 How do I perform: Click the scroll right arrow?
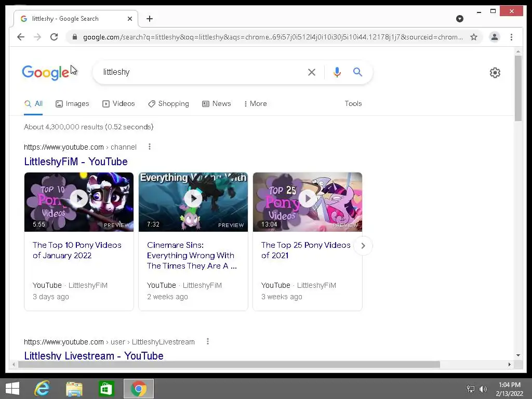[509, 364]
